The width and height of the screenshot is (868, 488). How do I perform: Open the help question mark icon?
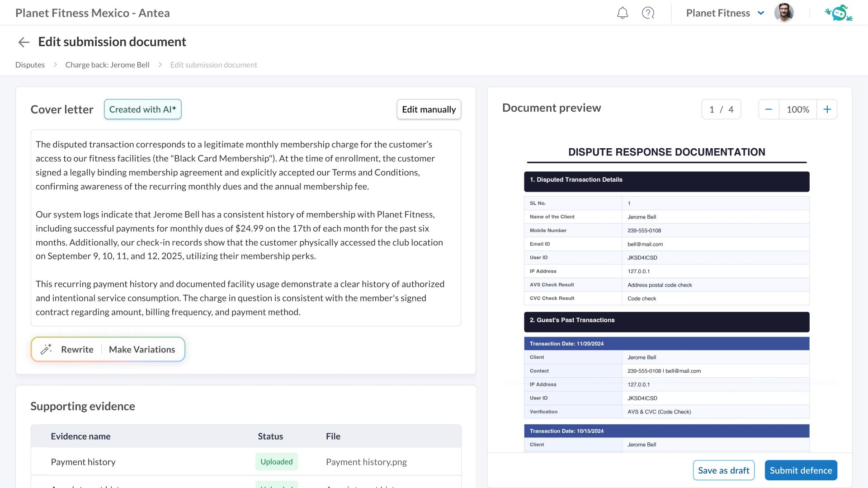648,13
